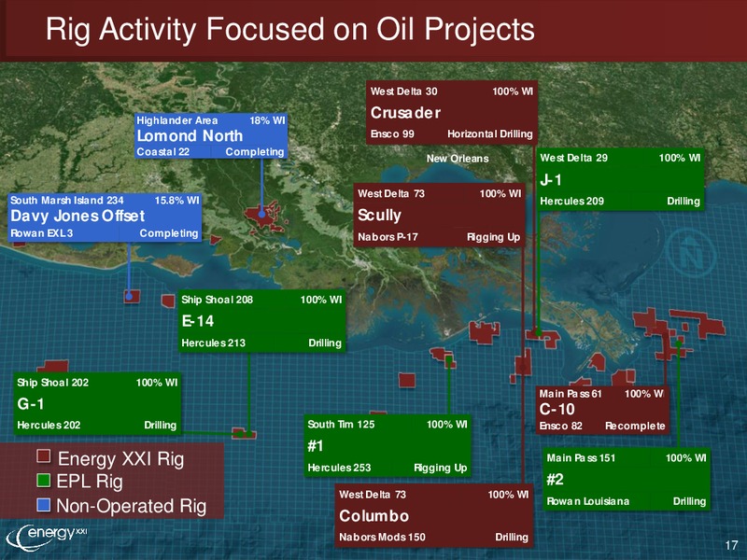Click Rowan Louisiana rig text
The width and height of the screenshot is (747, 560).
(588, 501)
